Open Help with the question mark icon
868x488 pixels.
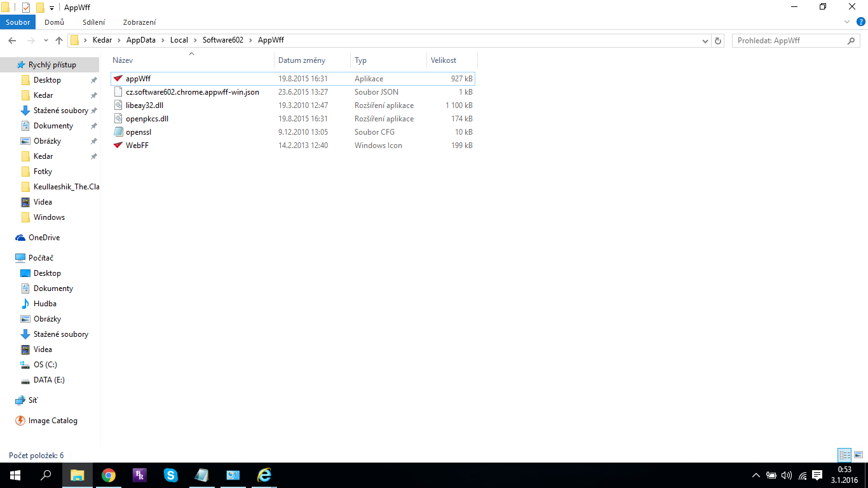click(861, 22)
